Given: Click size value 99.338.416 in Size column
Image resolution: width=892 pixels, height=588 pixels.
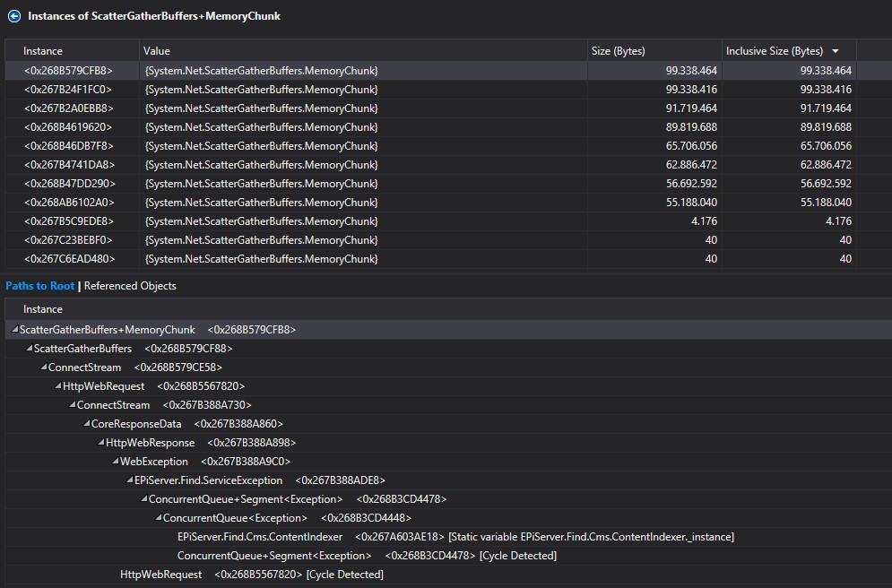Looking at the screenshot, I should click(691, 90).
